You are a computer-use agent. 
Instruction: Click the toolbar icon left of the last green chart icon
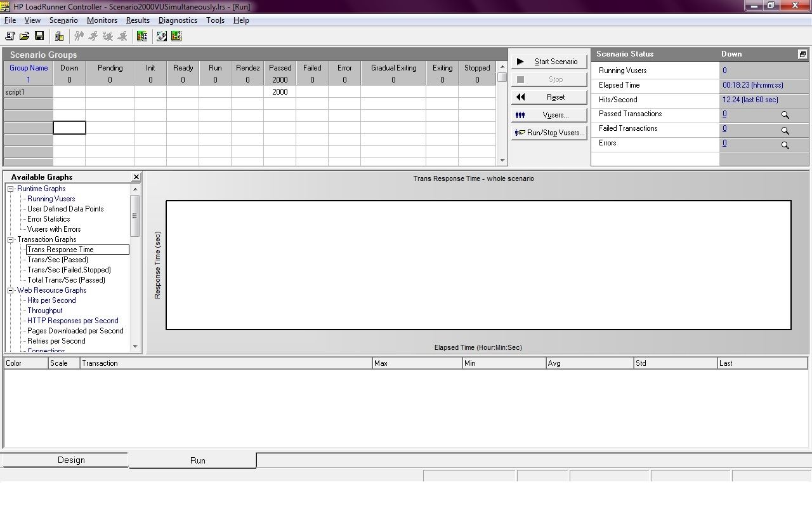[x=162, y=36]
